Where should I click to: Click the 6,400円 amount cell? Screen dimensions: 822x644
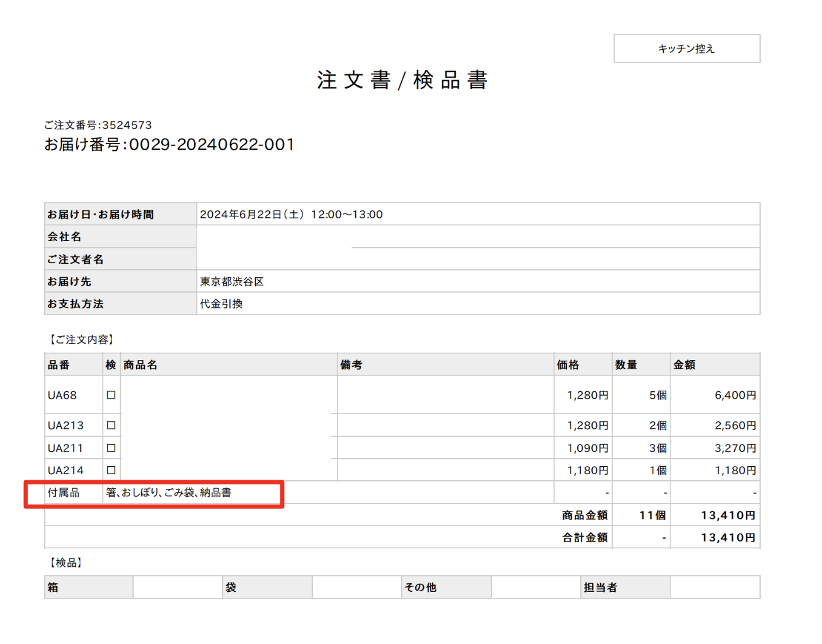coord(715,395)
